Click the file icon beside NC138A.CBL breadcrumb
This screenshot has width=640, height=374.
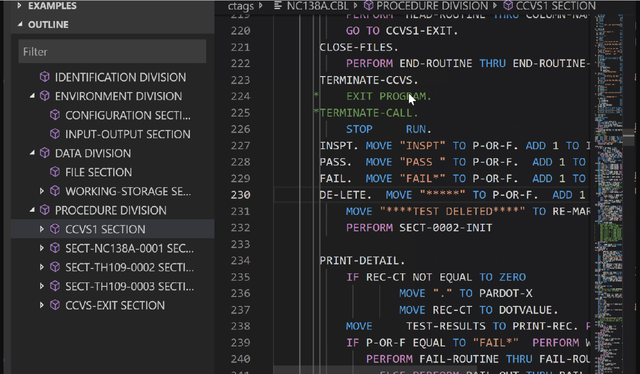pos(278,6)
